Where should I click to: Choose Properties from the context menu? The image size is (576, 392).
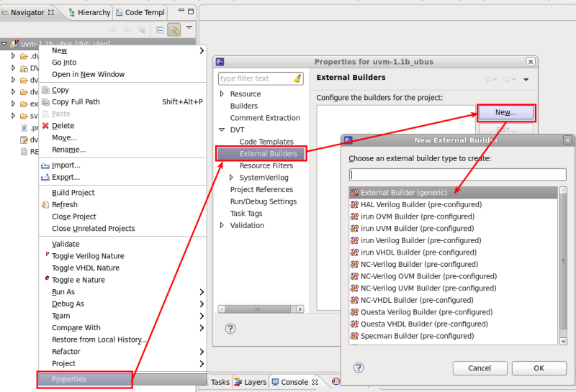[x=69, y=379]
